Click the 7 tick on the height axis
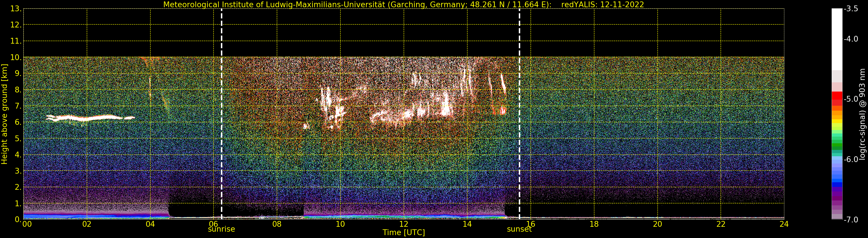 (x=18, y=106)
